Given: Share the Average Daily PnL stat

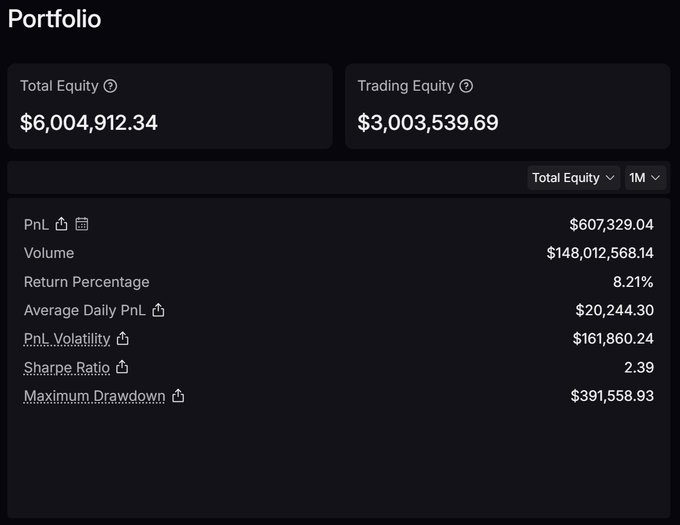Looking at the screenshot, I should [x=158, y=310].
